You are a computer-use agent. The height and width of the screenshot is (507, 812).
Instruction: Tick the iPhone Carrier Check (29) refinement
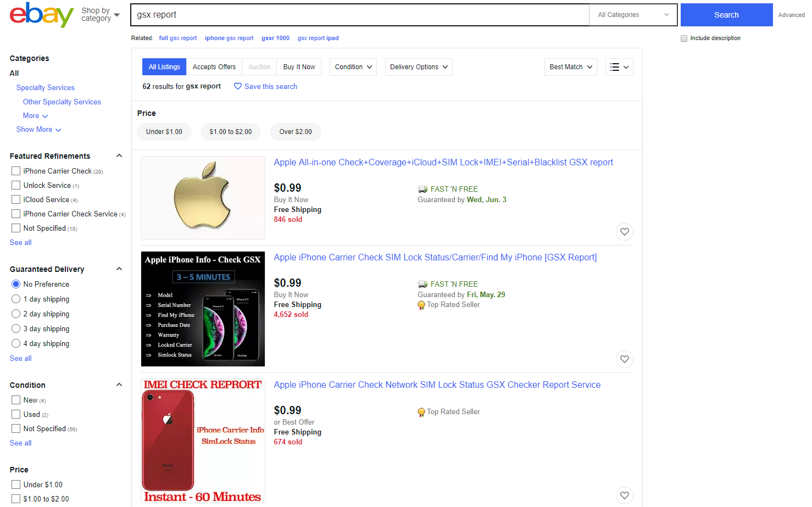(16, 171)
